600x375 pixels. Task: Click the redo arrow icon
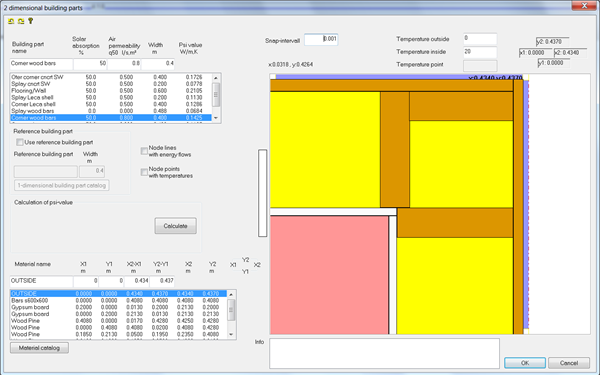[21, 21]
